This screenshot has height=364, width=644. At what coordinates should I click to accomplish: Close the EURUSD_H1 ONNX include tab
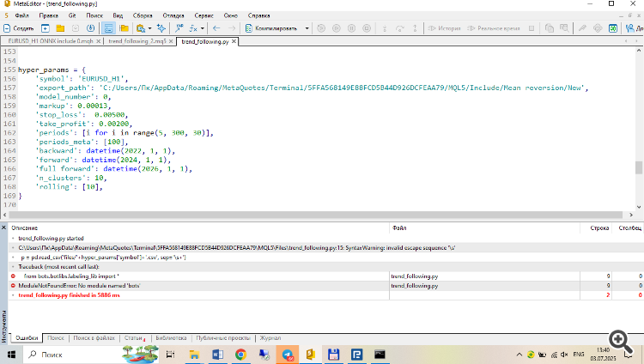click(99, 41)
